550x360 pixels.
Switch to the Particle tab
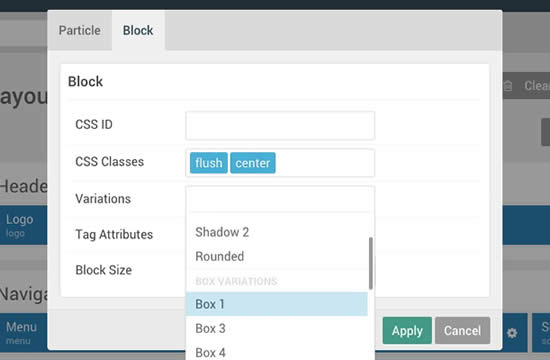click(x=80, y=31)
